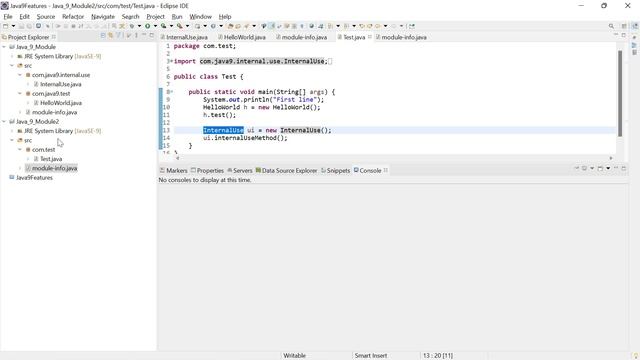Screen dimensions: 640x360
Task: Click the Project Explorer filter icon
Action: pos(118,36)
